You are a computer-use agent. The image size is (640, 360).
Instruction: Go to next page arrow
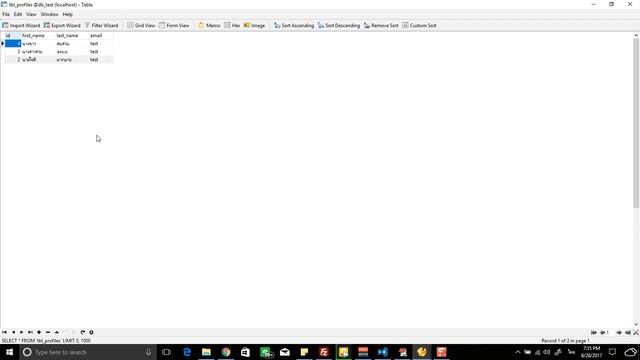[x=619, y=333]
